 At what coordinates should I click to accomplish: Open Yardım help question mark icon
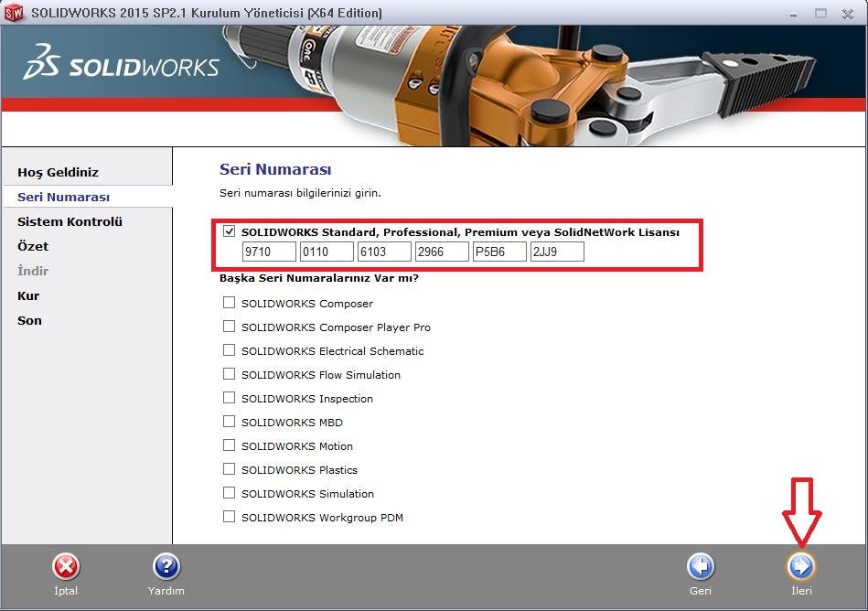click(166, 567)
